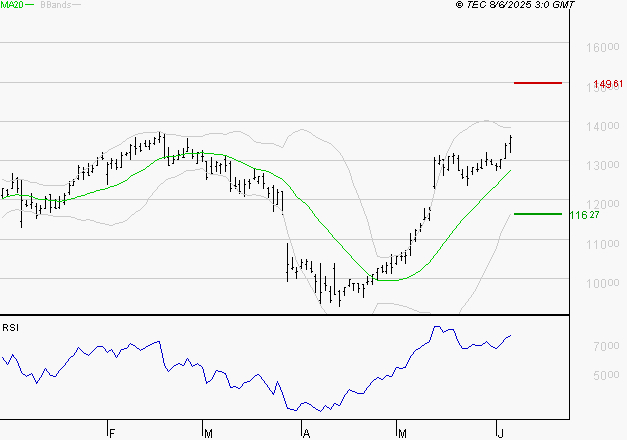627x440 pixels.
Task: Click the MA20 legend label
Action: (x=13, y=5)
